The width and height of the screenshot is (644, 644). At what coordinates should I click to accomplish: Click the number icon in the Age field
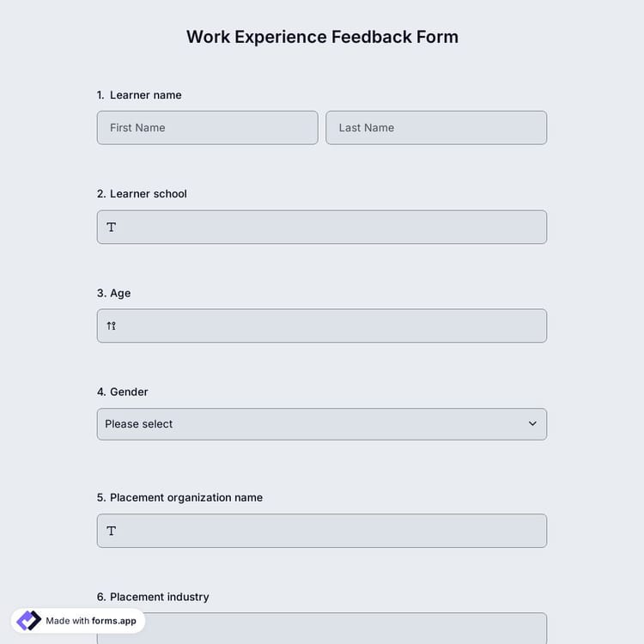click(x=111, y=326)
